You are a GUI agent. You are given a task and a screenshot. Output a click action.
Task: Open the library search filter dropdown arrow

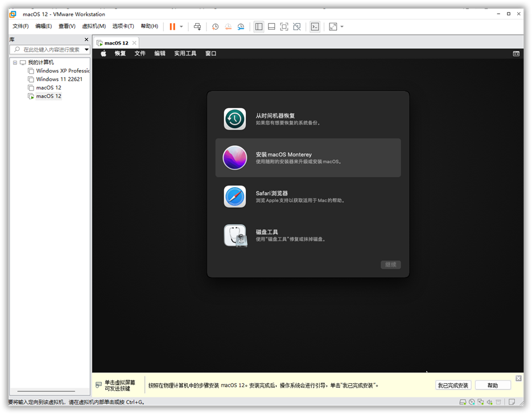click(x=87, y=50)
